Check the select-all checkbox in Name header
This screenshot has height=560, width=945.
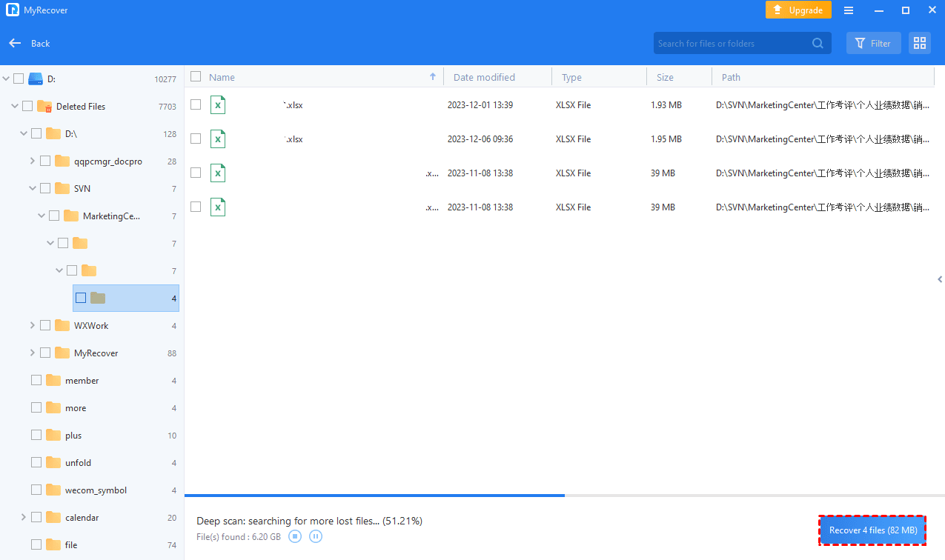[196, 76]
